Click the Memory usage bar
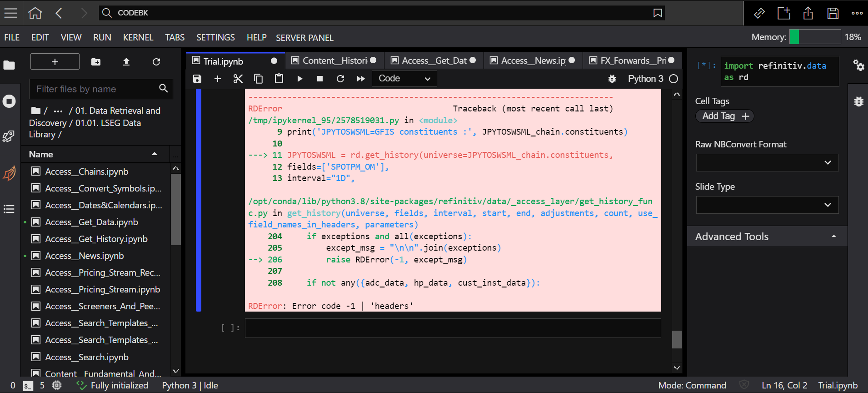The width and height of the screenshot is (868, 393). [814, 37]
